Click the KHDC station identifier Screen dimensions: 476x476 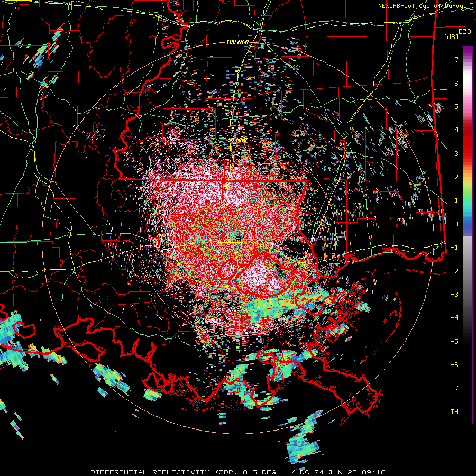point(299,472)
